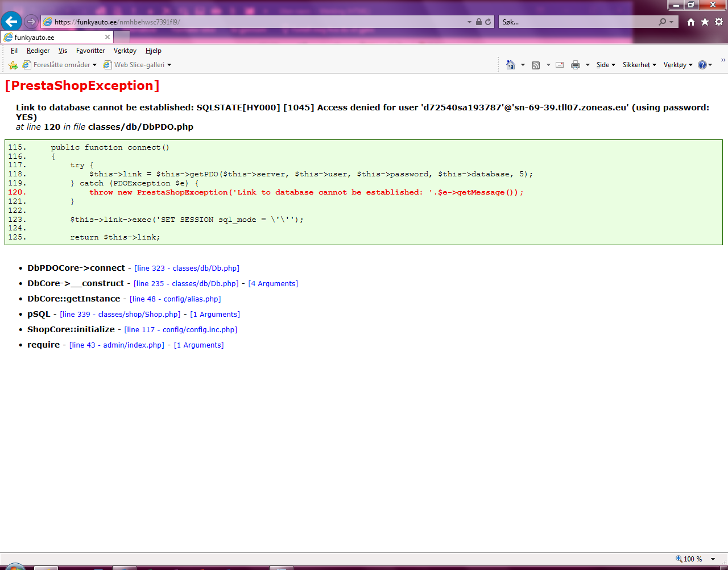Image resolution: width=728 pixels, height=570 pixels.
Task: Click the add-to-favorites-bar star icon
Action: [13, 65]
